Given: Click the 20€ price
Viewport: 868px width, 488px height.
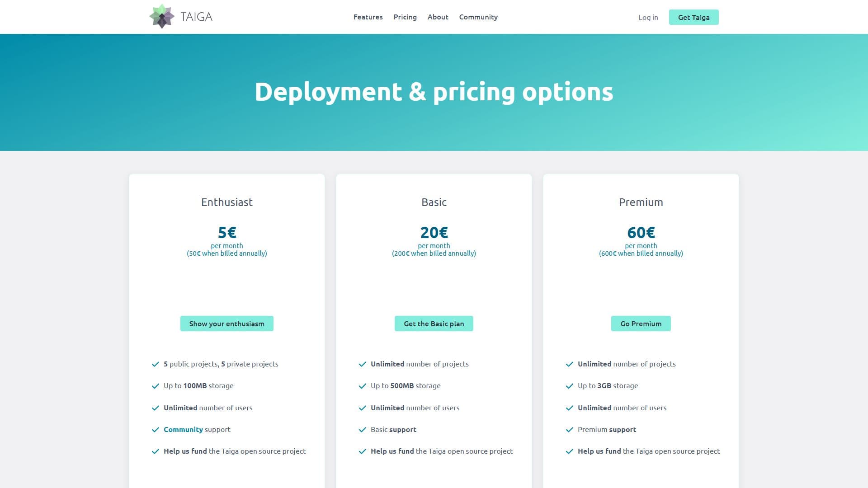Looking at the screenshot, I should click(x=434, y=232).
